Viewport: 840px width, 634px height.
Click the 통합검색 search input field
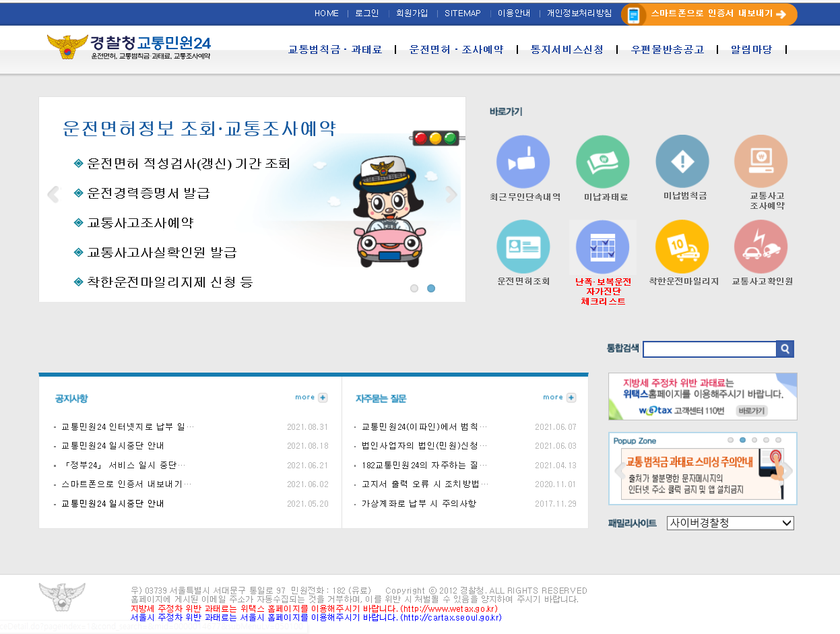tap(710, 349)
